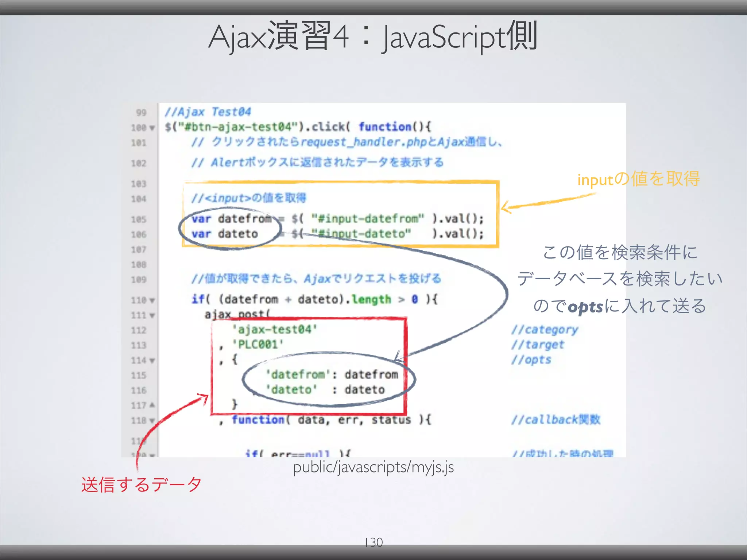This screenshot has width=747, height=560.
Task: Click the slide title 'Ajax演習4：JavaScript側'
Action: point(373,37)
